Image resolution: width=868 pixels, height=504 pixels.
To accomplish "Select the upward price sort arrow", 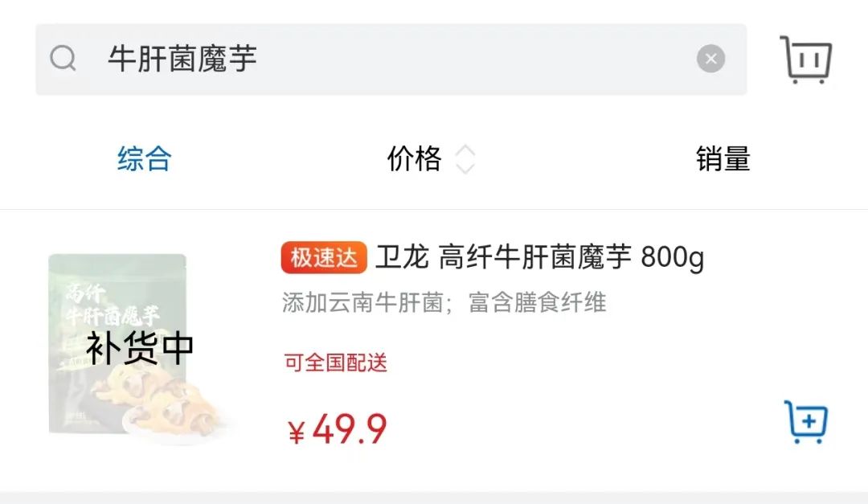I will tap(465, 150).
